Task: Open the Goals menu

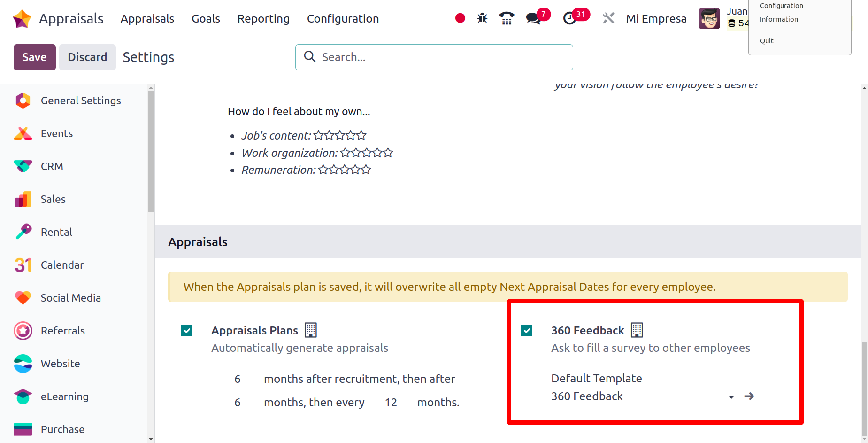Action: pyautogui.click(x=206, y=19)
